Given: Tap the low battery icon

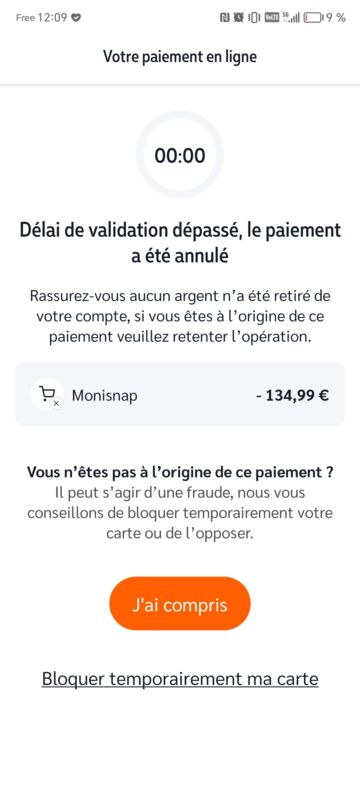Looking at the screenshot, I should click(314, 18).
